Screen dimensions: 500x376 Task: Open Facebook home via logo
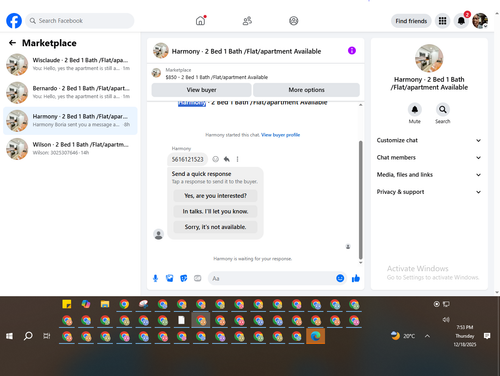[14, 21]
